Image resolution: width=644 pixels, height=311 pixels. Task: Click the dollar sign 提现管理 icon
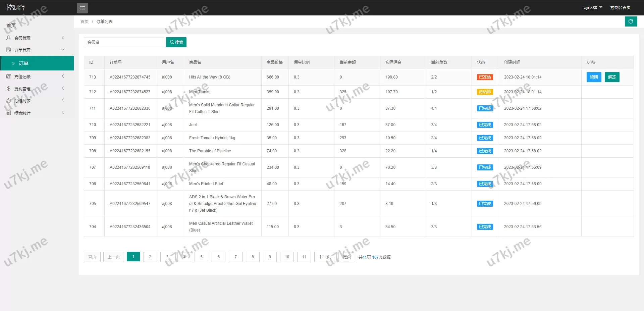9,89
